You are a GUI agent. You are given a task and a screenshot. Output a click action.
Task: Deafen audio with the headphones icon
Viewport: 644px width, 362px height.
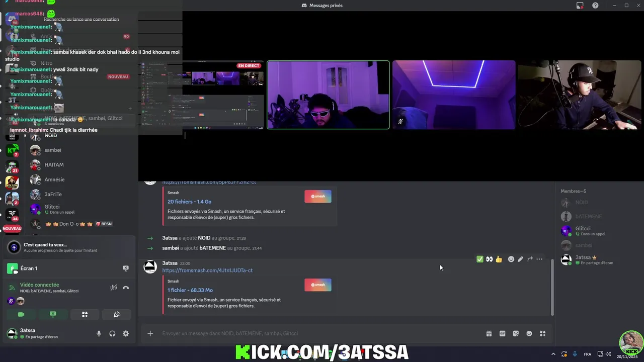(x=112, y=333)
